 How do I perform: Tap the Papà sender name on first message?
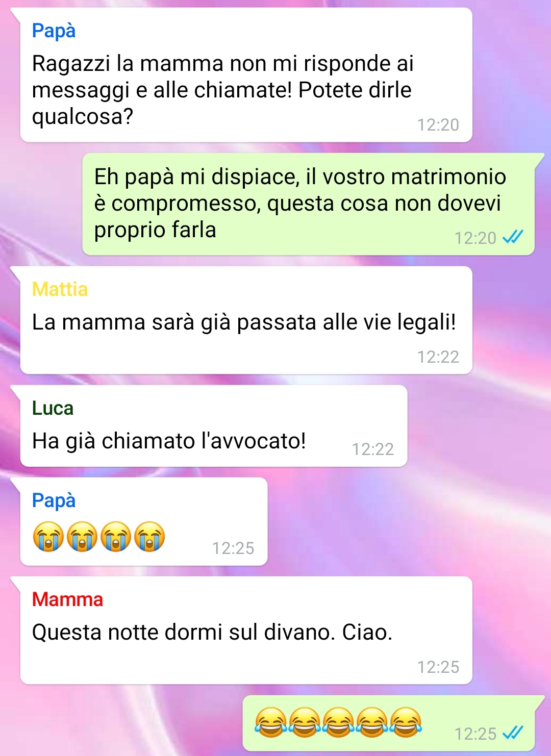[x=54, y=31]
